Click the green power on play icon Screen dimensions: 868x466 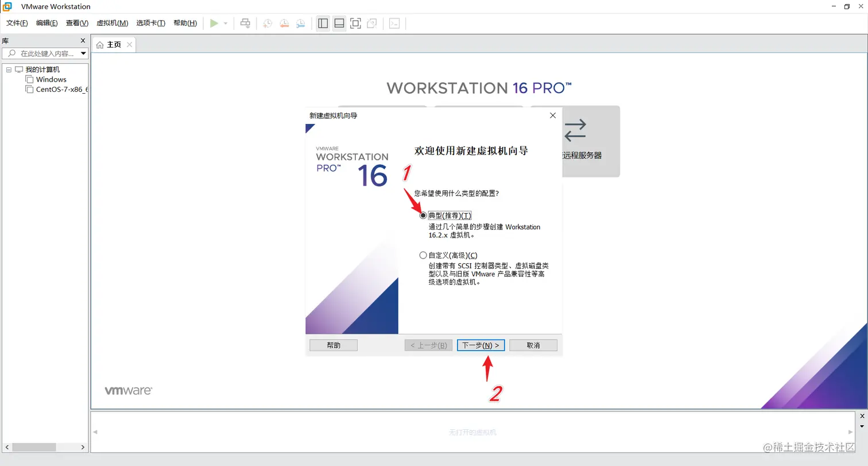pos(214,23)
